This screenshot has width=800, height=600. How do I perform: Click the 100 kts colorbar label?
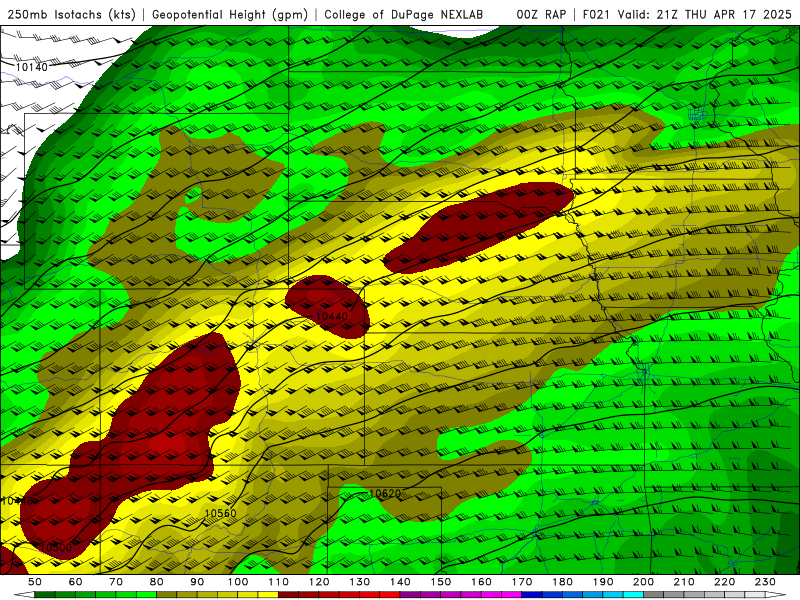click(x=238, y=582)
